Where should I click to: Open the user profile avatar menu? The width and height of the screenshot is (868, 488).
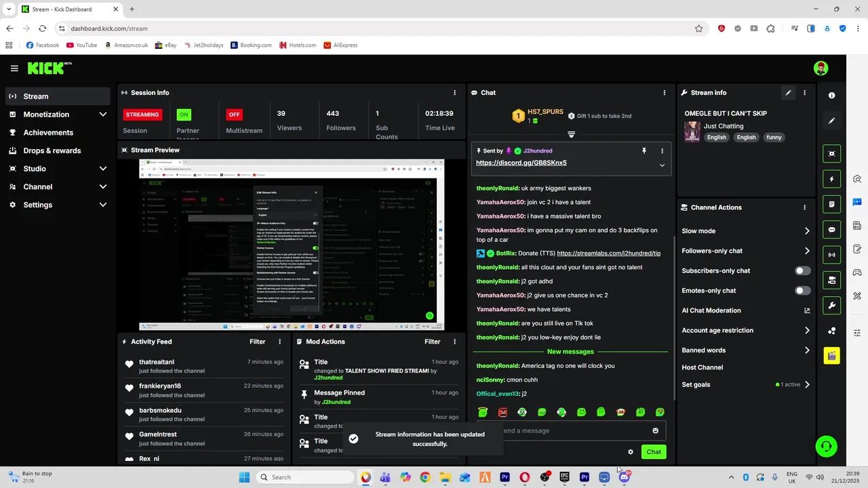pyautogui.click(x=821, y=68)
